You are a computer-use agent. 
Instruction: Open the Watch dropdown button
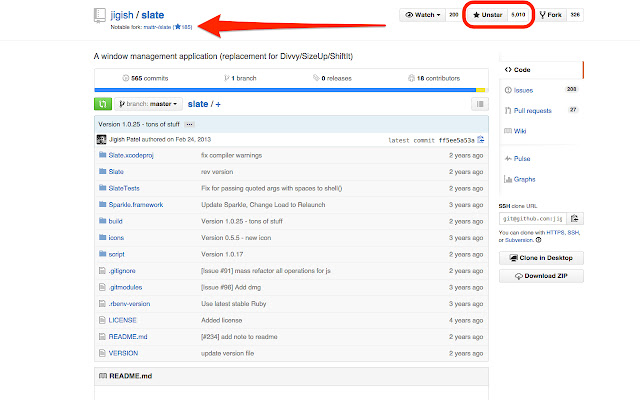tap(422, 15)
